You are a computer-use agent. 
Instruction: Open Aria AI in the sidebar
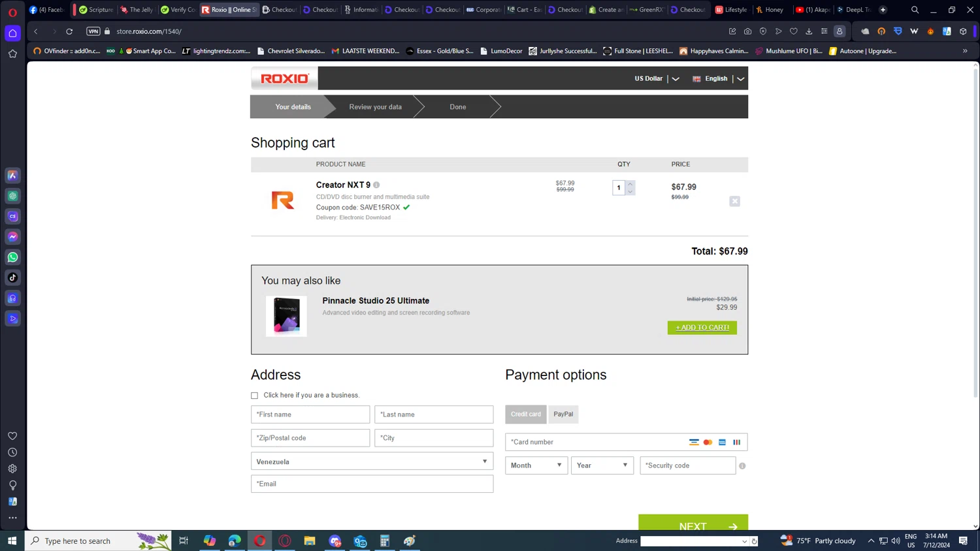[12, 176]
